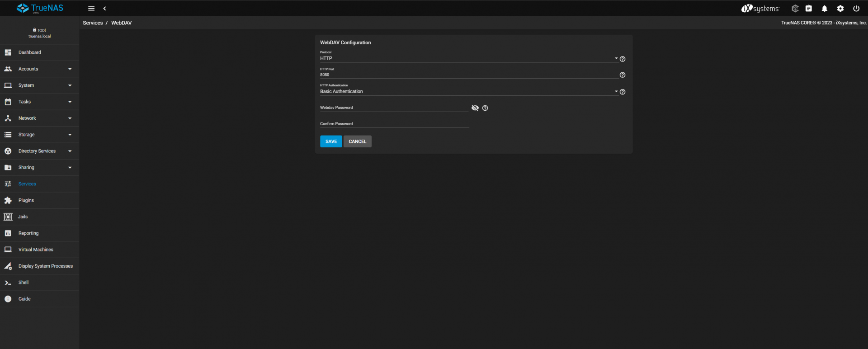Click the Guide info icon
The height and width of the screenshot is (349, 868).
pos(8,299)
